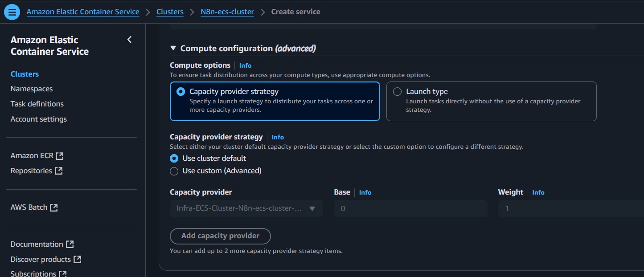Click the 'Create service' breadcrumb text
Viewport: 644px width, 277px height.
click(296, 12)
